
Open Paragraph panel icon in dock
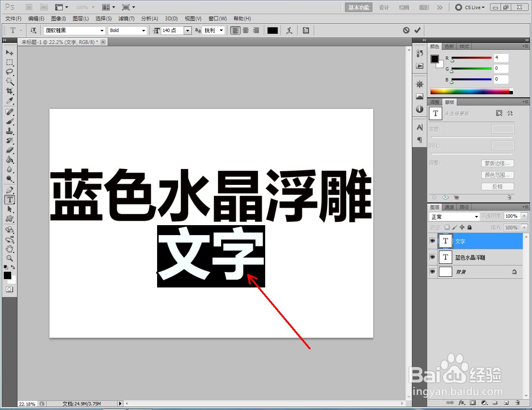click(x=420, y=140)
